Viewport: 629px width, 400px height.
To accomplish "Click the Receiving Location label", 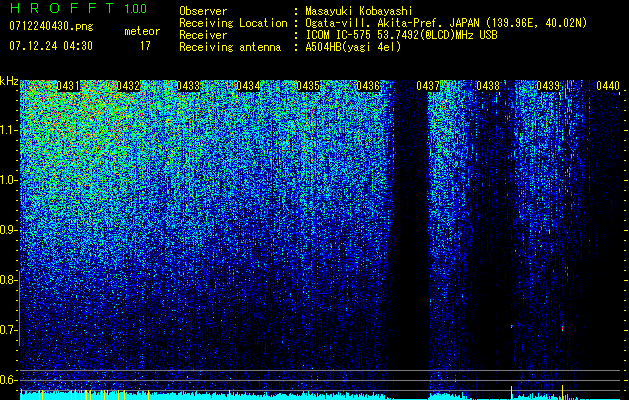I will click(233, 23).
